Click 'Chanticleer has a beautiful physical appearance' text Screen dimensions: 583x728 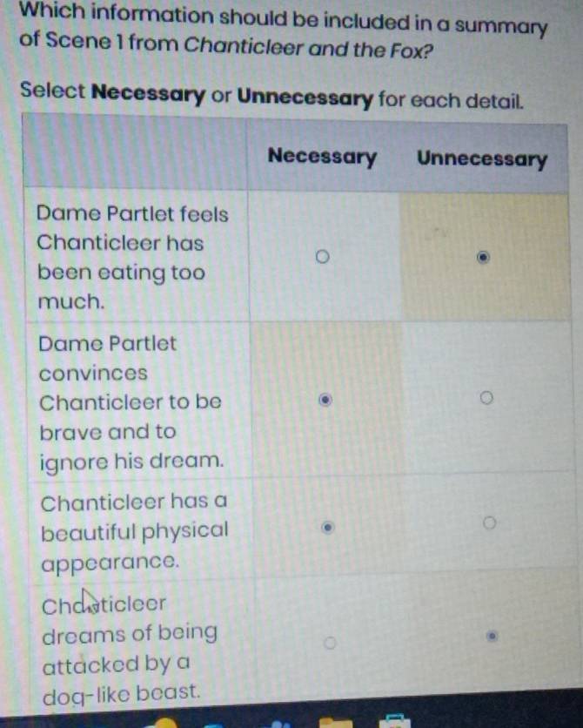pos(135,532)
